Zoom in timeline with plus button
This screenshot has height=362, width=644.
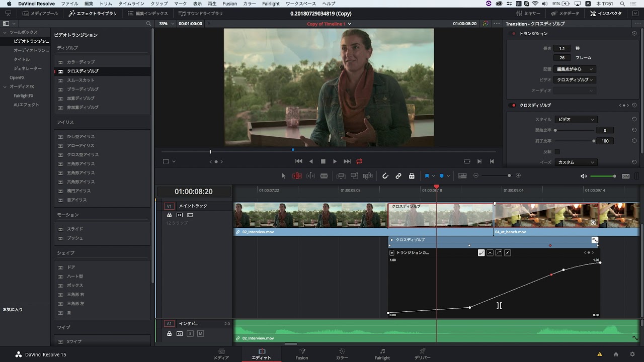[x=518, y=176]
